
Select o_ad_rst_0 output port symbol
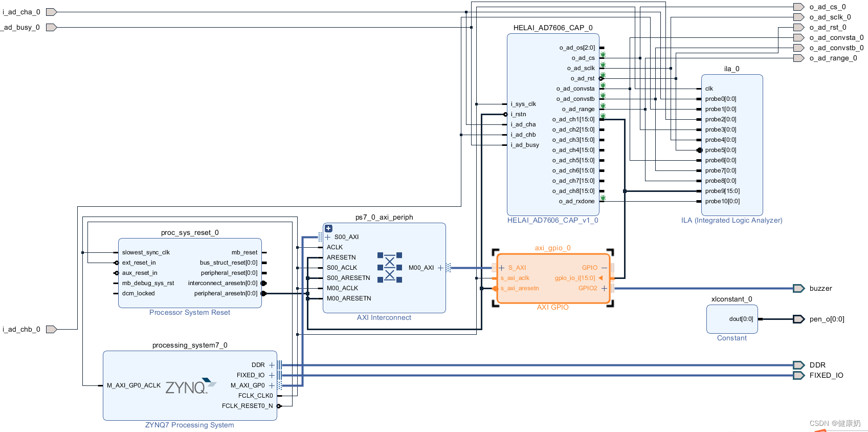(x=798, y=27)
